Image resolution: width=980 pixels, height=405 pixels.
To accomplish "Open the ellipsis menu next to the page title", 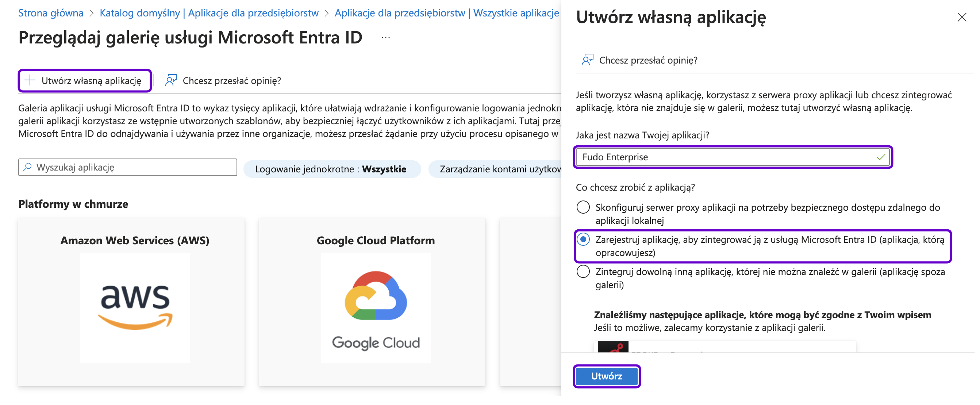I will pyautogui.click(x=386, y=38).
